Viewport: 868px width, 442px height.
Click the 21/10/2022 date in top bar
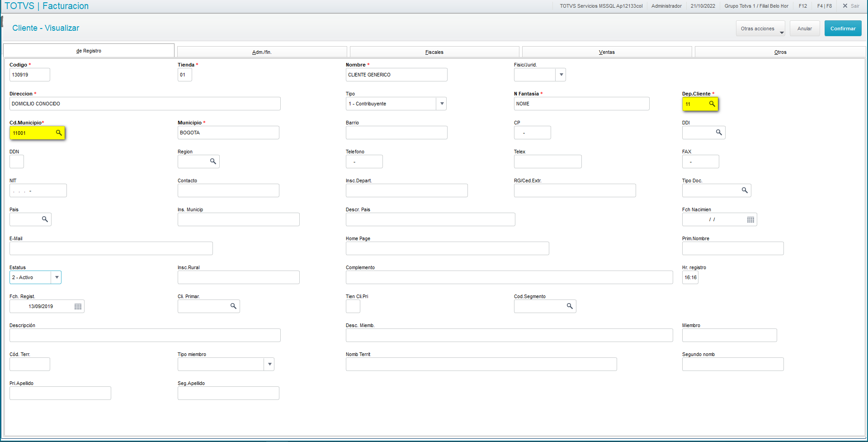click(x=703, y=6)
